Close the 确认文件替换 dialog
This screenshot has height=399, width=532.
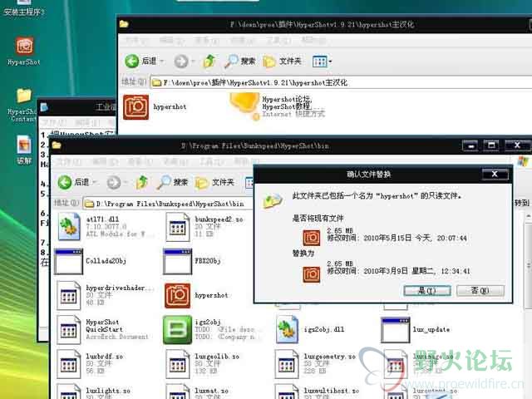click(x=495, y=175)
